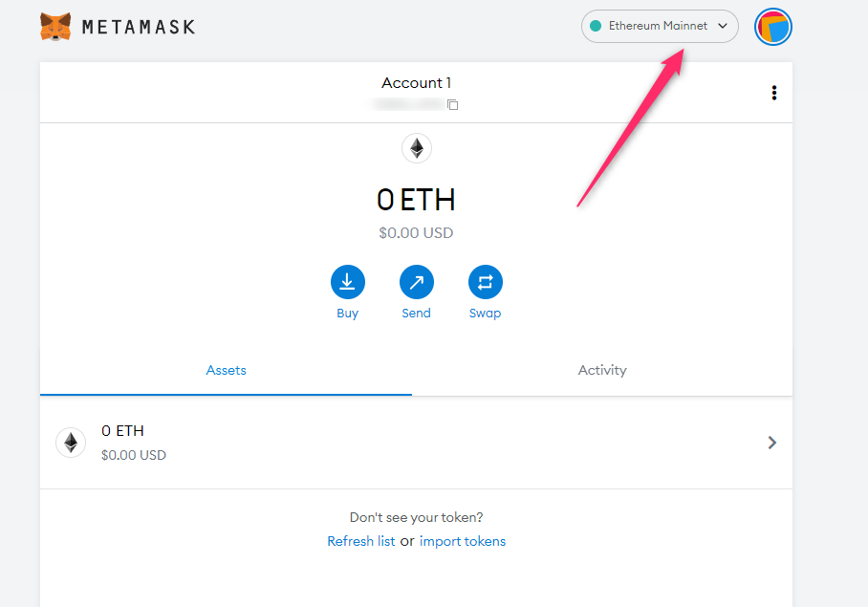Click the $0.00 USD text in the asset row

134,455
